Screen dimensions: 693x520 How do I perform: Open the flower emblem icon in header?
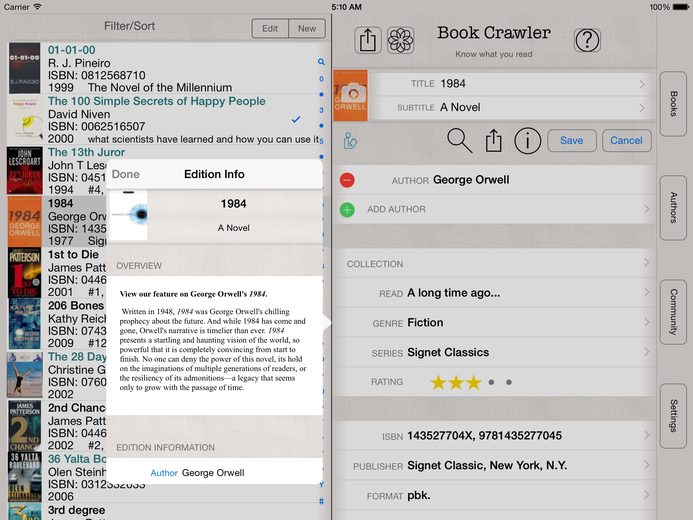[x=400, y=40]
